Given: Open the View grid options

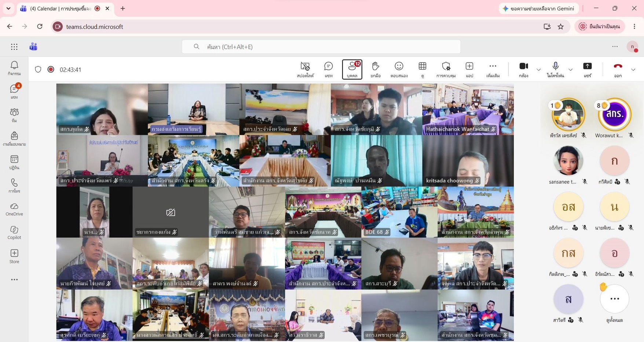Looking at the screenshot, I should coord(422,69).
